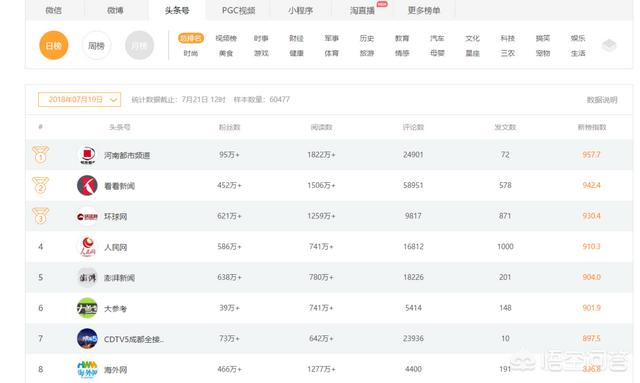Click the 人民网 account name
The width and height of the screenshot is (640, 383).
[116, 247]
